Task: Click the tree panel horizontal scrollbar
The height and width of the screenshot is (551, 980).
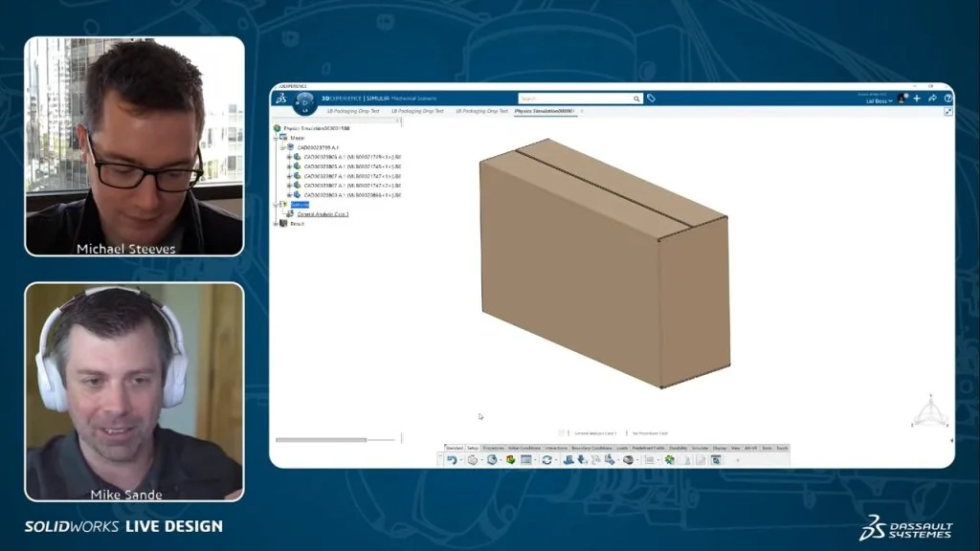Action: [x=321, y=440]
